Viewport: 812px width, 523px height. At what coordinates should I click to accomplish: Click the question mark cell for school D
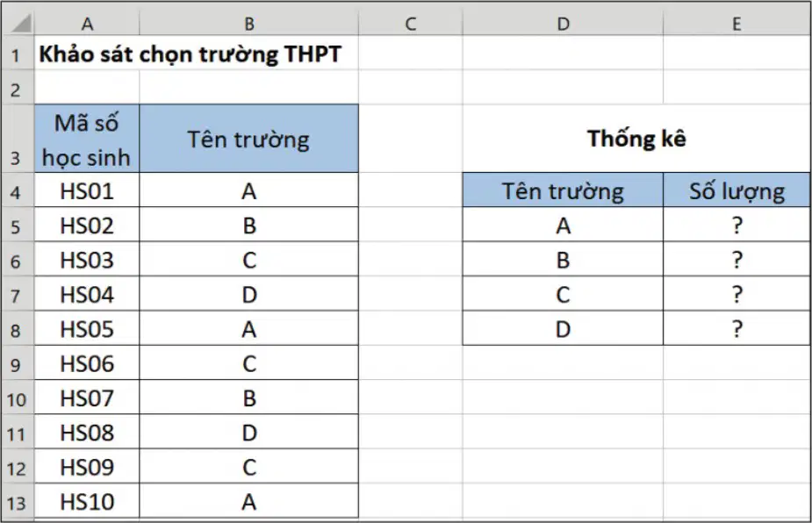(x=737, y=328)
